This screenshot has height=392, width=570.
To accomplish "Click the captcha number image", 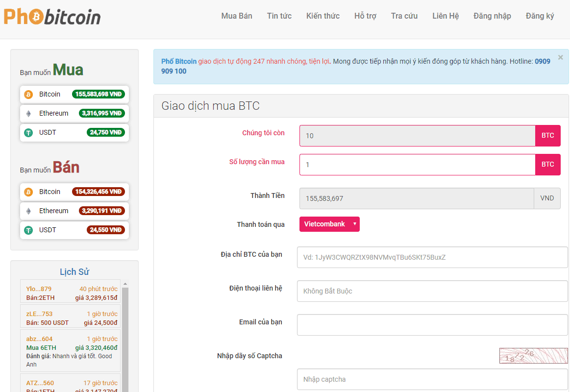I will [x=533, y=356].
